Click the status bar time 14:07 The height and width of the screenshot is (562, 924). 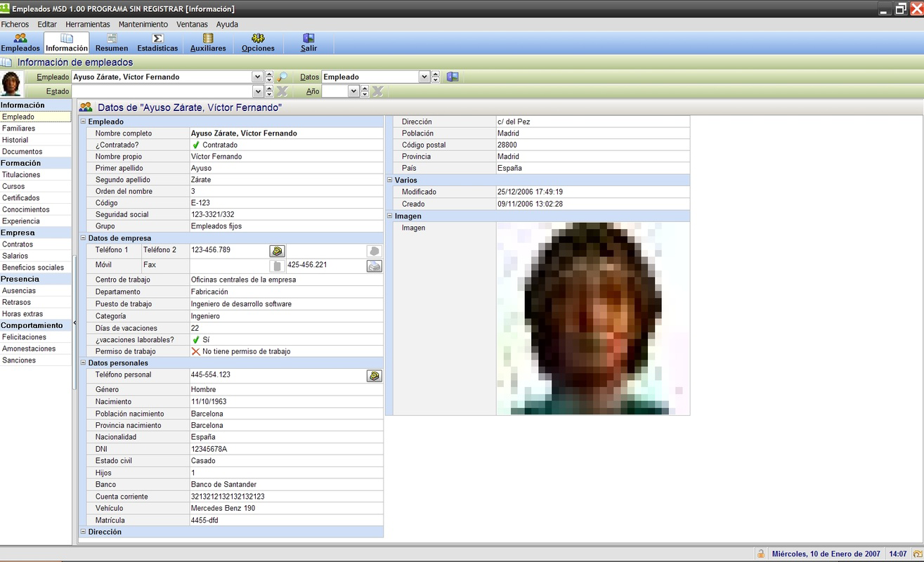click(897, 554)
